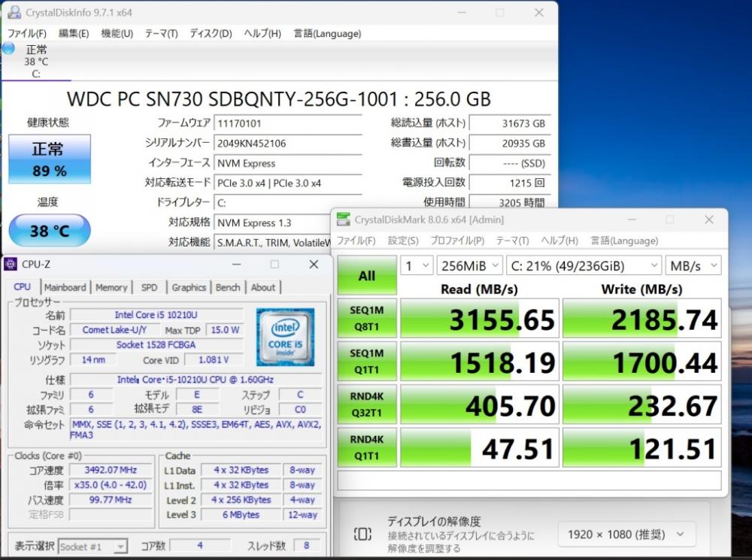Click the power on count 1215 回
The image size is (752, 560).
[x=510, y=183]
